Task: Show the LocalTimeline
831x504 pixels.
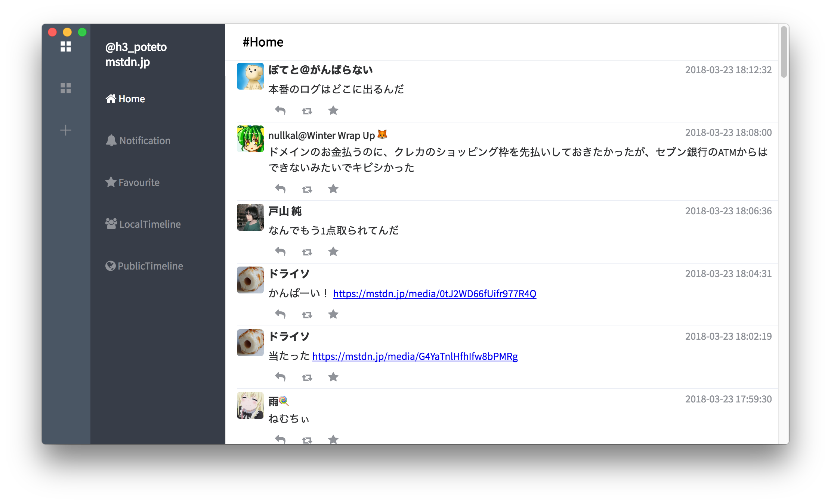Action: pos(143,224)
